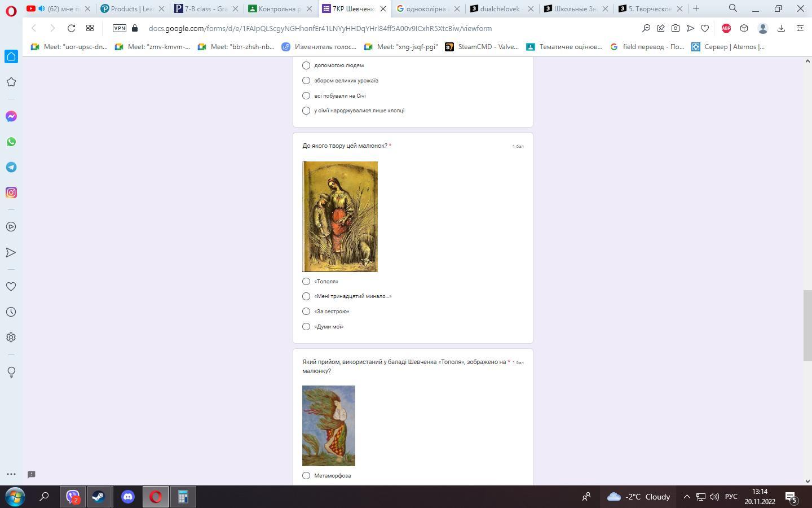Switch to the YouTube (62) tab
Viewport: 812px width, 508px height.
click(x=59, y=8)
